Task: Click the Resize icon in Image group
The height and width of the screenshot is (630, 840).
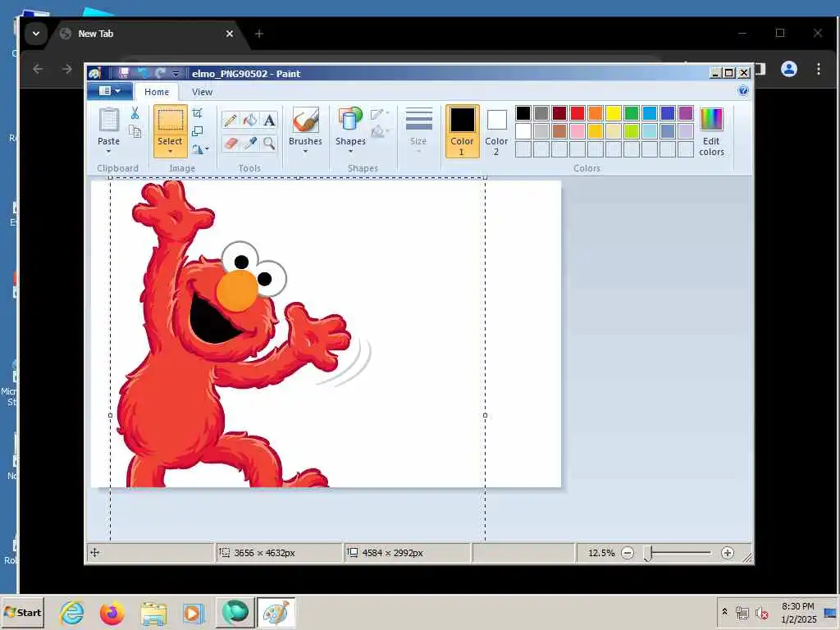Action: [x=198, y=131]
